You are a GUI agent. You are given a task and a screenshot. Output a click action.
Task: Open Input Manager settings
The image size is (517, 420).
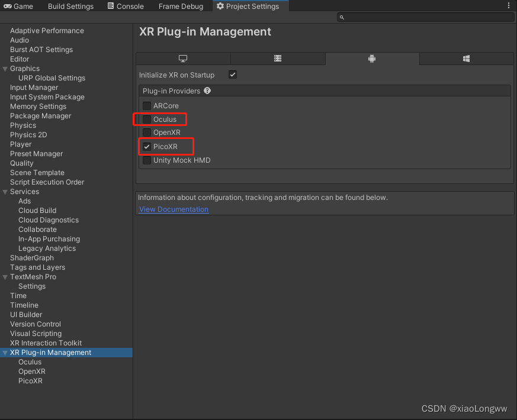(x=34, y=88)
